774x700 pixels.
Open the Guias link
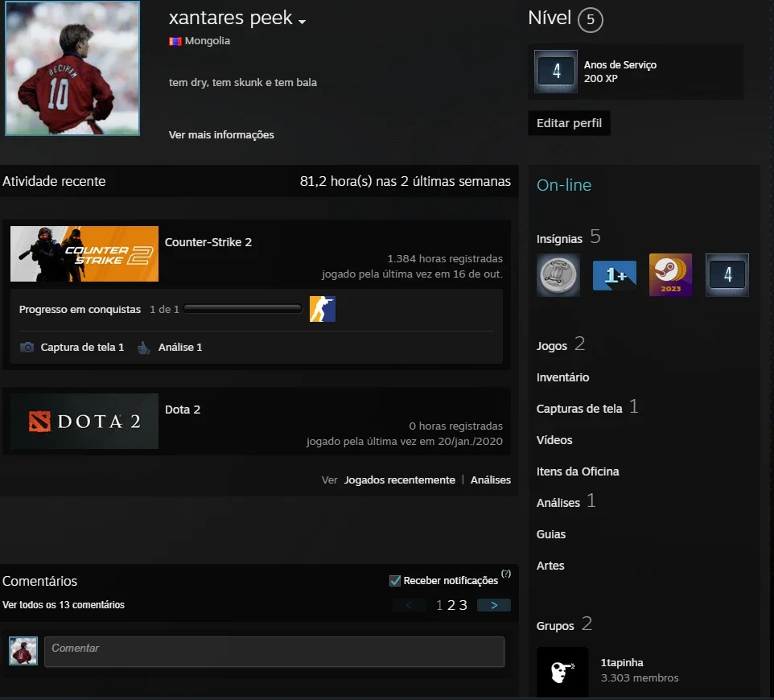551,534
